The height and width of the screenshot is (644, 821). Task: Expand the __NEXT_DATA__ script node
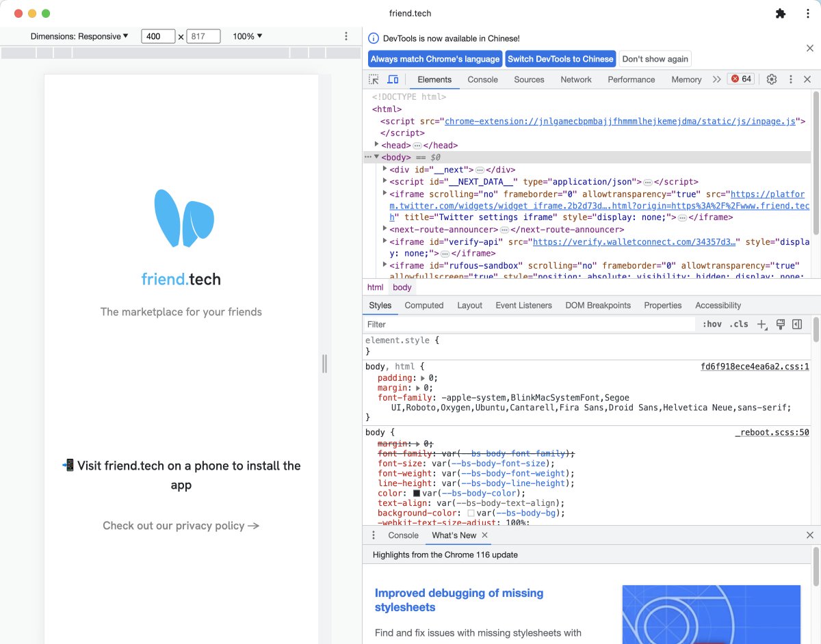(x=385, y=181)
